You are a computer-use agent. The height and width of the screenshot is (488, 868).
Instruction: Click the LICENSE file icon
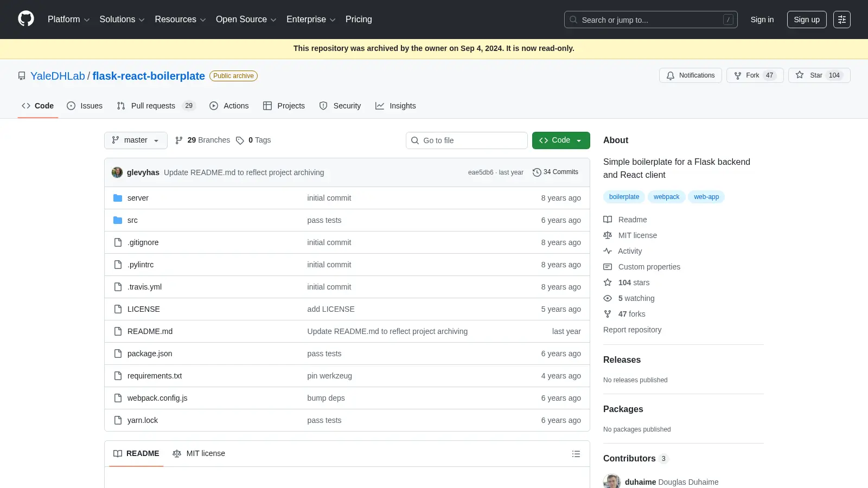pyautogui.click(x=118, y=309)
